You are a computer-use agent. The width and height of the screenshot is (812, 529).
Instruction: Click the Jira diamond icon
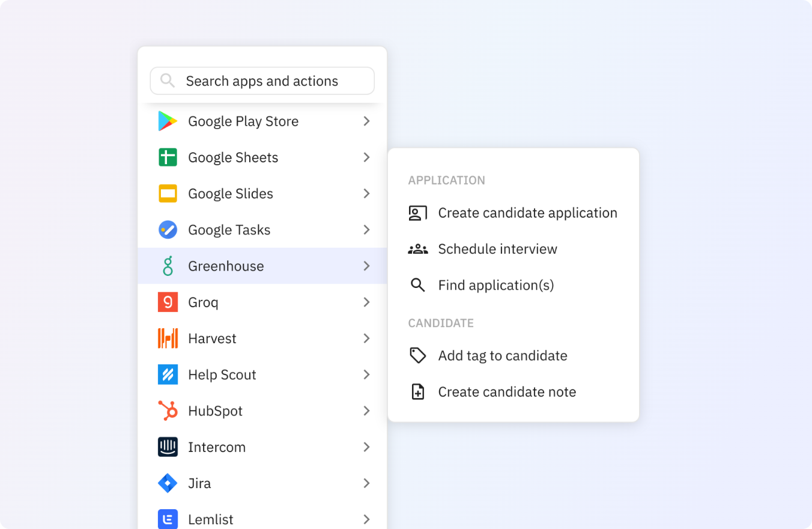coord(168,483)
